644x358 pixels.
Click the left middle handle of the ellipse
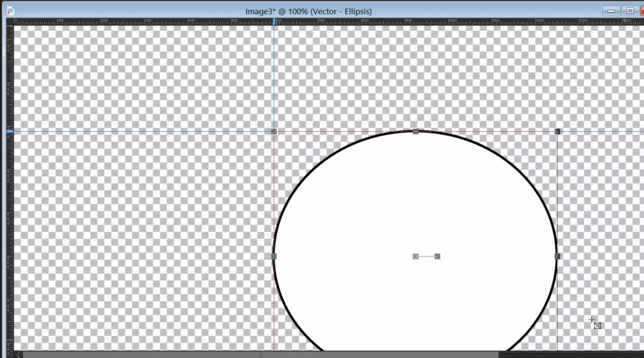point(274,256)
